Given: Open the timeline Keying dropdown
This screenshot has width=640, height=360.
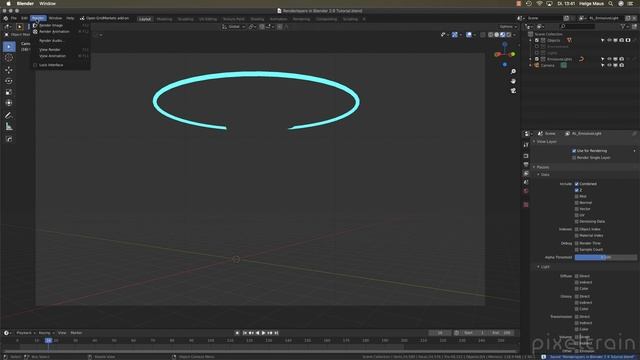Looking at the screenshot, I should tap(46, 333).
